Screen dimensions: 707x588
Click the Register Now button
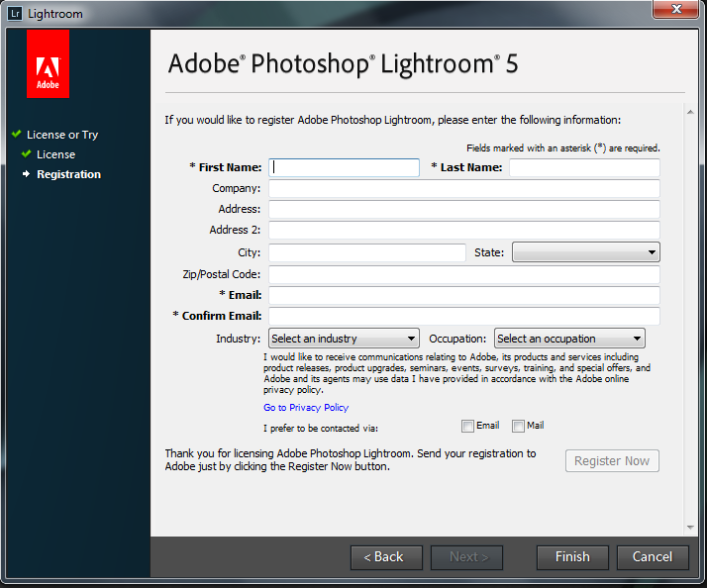click(x=612, y=461)
